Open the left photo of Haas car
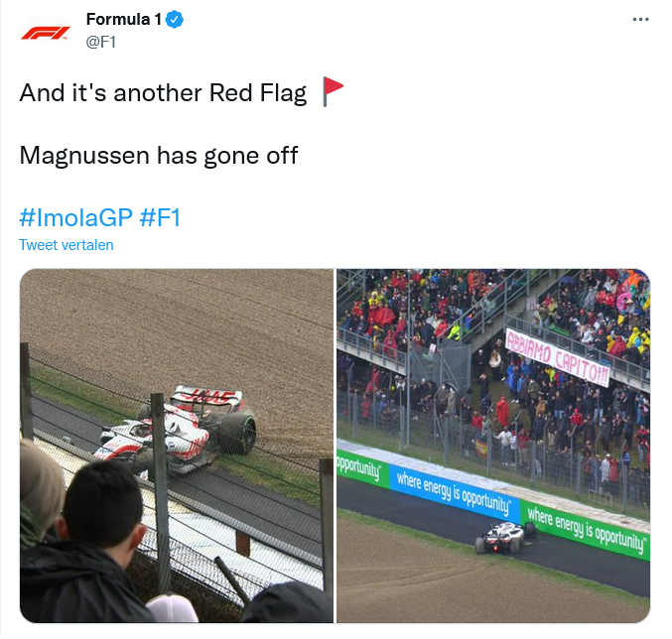The image size is (672, 639). pos(176,446)
